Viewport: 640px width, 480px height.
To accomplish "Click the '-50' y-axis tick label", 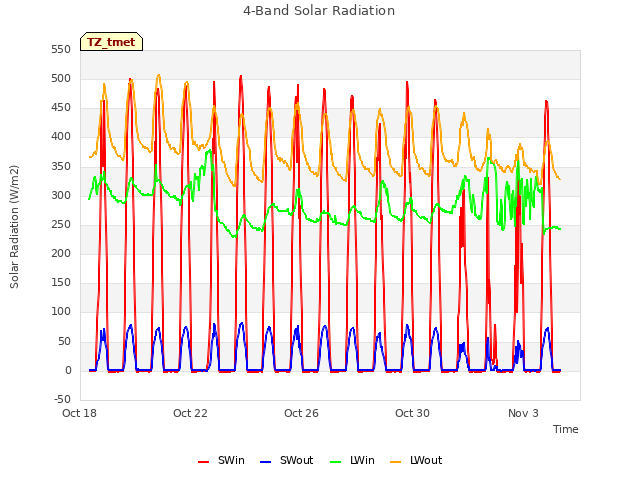I will click(62, 400).
